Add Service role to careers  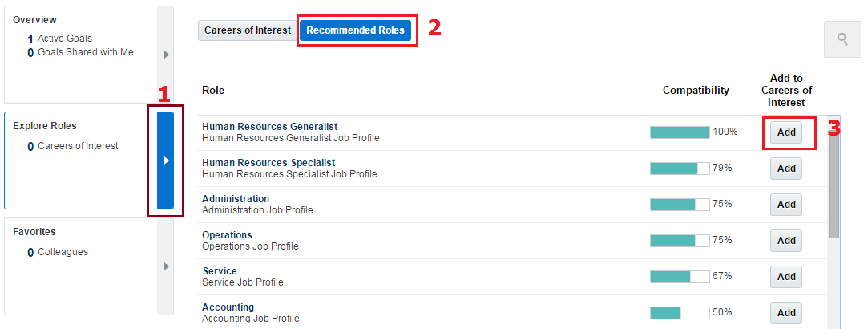coord(786,276)
